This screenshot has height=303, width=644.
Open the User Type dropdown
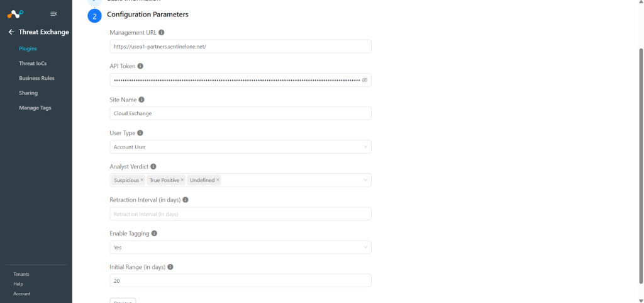pyautogui.click(x=240, y=147)
